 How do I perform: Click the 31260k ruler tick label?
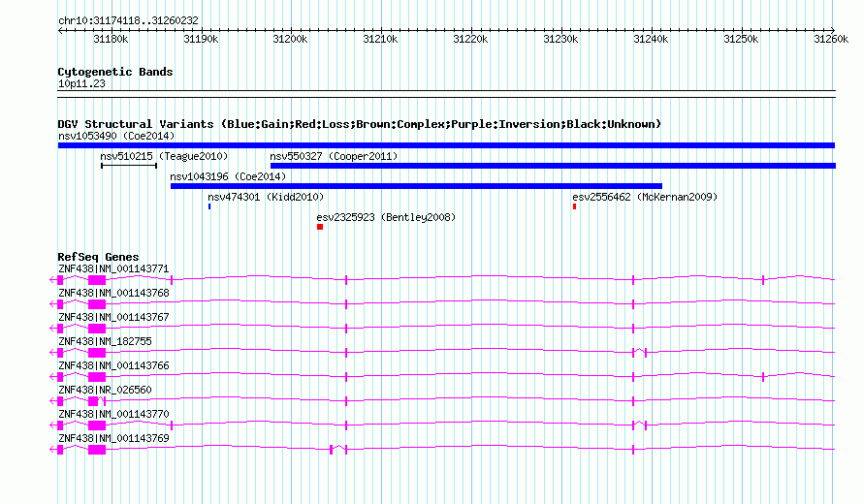point(831,39)
